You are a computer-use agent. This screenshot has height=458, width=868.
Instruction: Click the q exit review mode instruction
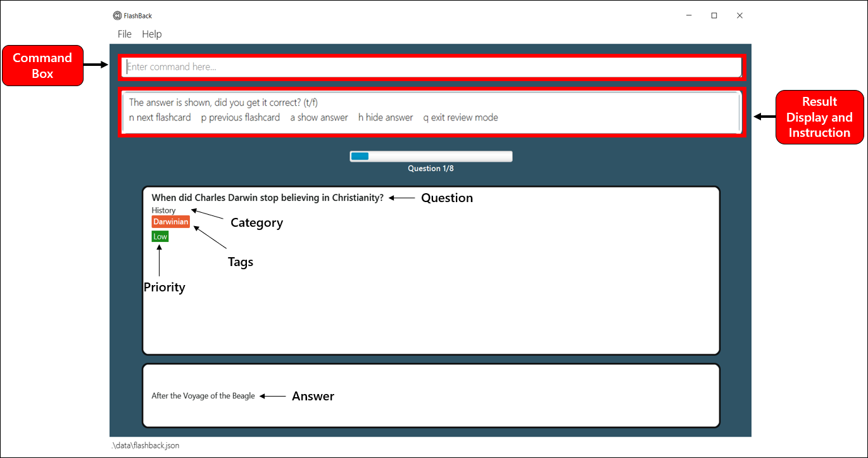click(x=461, y=117)
